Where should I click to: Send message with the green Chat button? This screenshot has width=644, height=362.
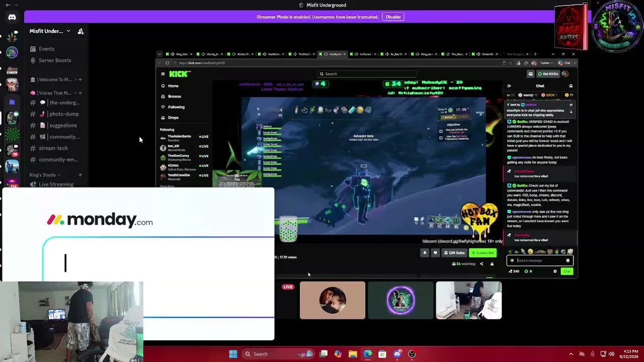tap(567, 271)
